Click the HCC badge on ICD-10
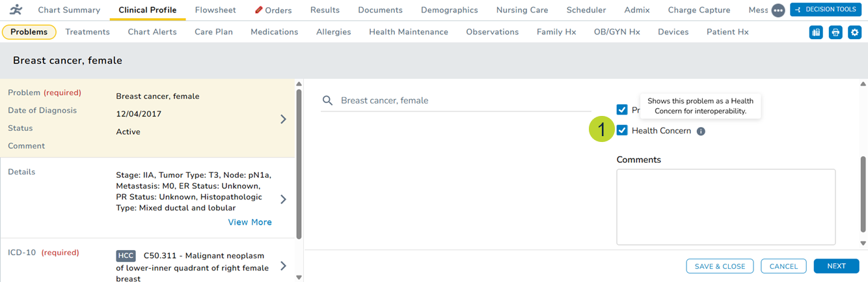This screenshot has height=282, width=868. click(x=126, y=256)
